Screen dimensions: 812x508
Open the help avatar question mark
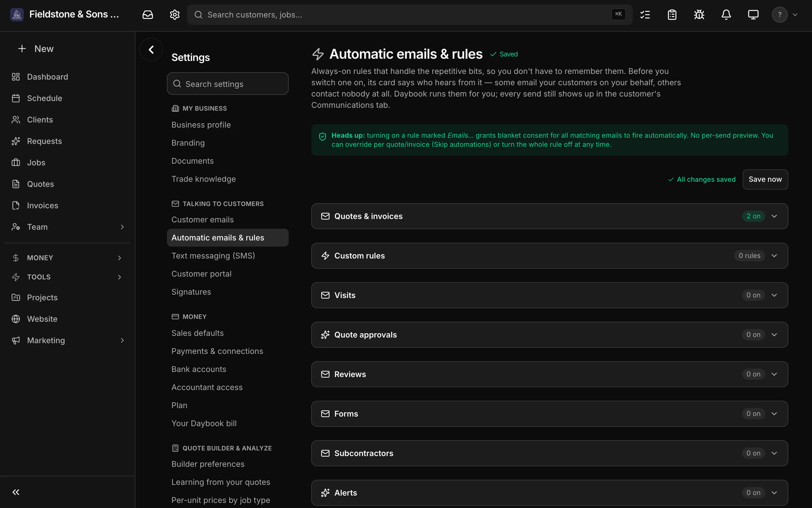[780, 15]
